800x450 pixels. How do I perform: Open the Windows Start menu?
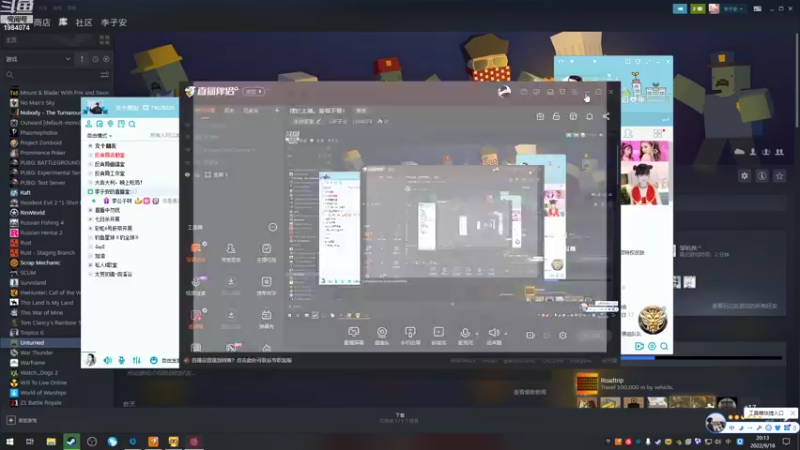10,441
